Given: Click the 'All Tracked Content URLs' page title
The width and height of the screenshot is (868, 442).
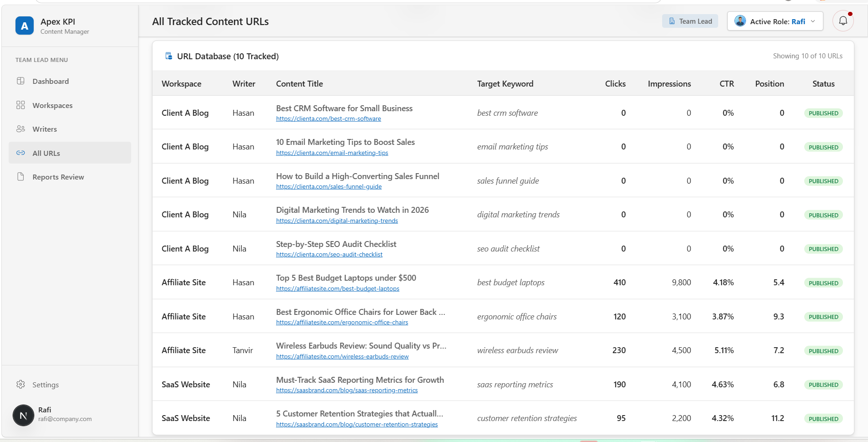Looking at the screenshot, I should point(210,21).
